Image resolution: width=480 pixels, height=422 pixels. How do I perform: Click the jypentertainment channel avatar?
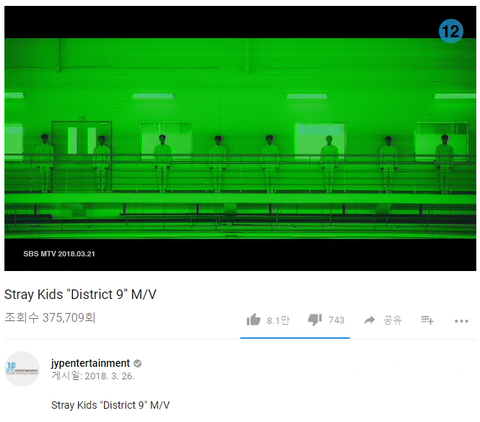tap(22, 369)
